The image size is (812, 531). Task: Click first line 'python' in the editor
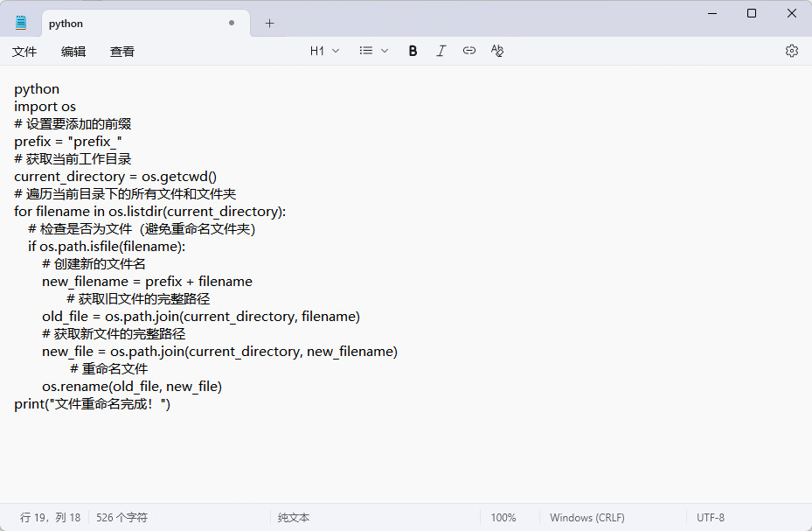click(x=37, y=89)
